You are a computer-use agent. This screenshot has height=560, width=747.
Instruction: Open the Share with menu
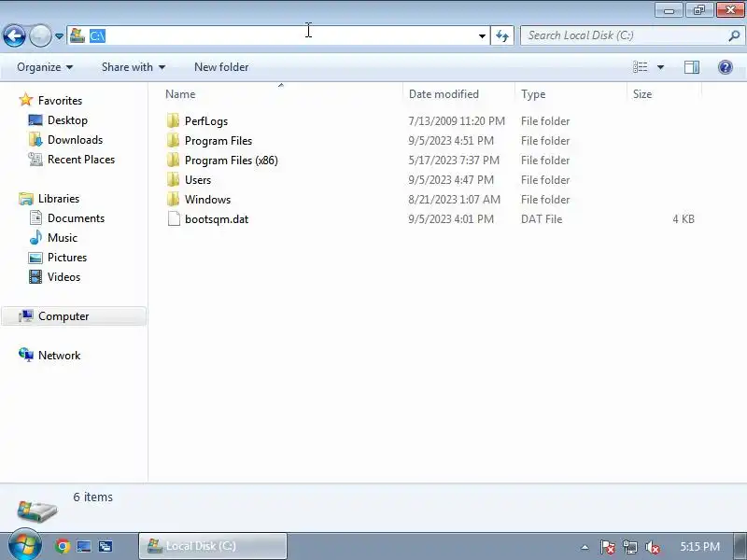[134, 67]
